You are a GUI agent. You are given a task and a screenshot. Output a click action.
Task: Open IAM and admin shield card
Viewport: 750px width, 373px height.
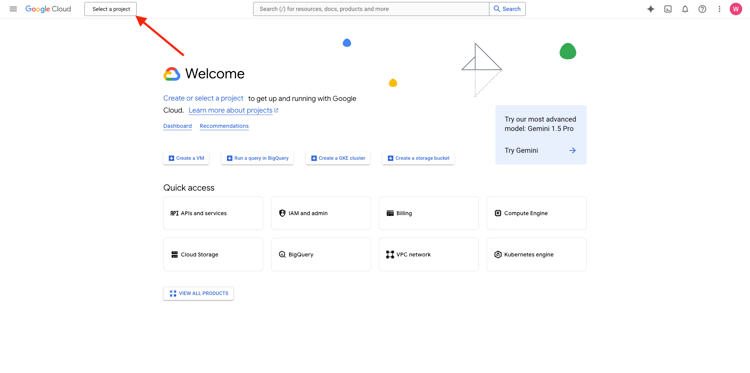click(x=321, y=213)
